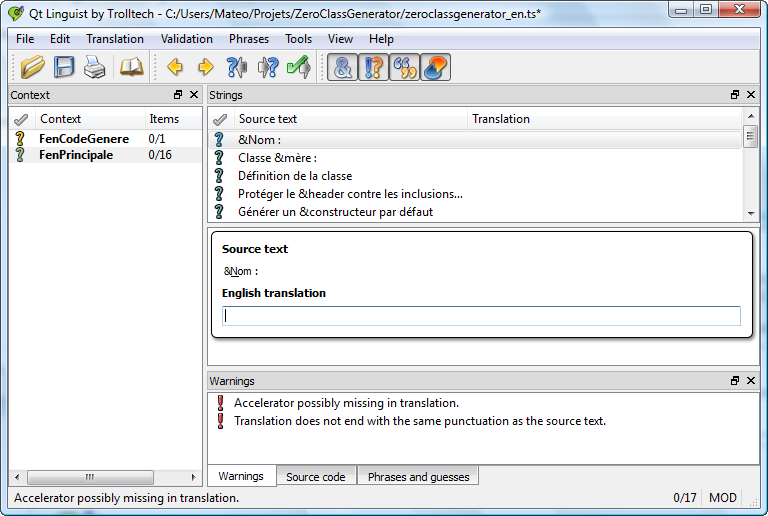Toggle place marker validation button
Viewport: 768px width, 516px height.
click(435, 67)
